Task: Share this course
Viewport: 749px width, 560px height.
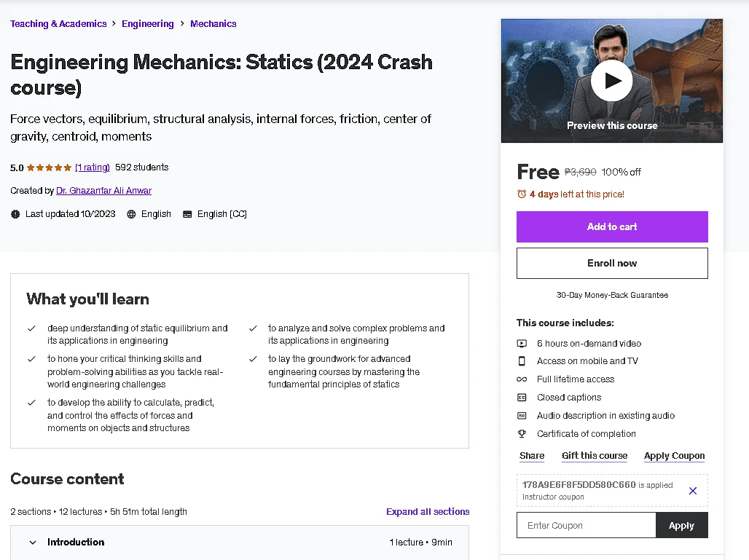Action: point(532,455)
